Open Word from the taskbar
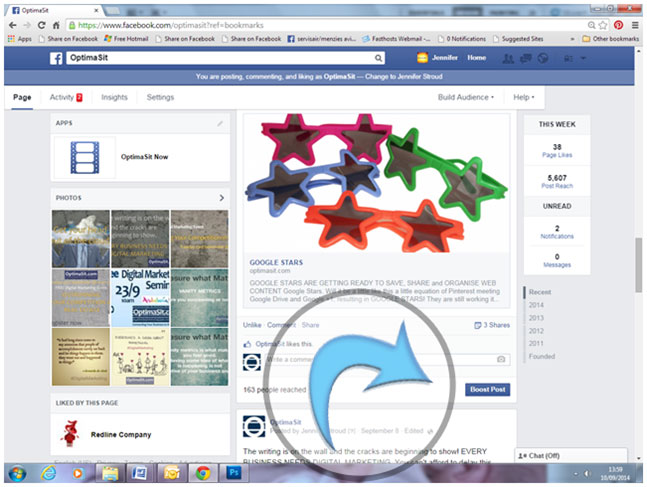 click(139, 473)
